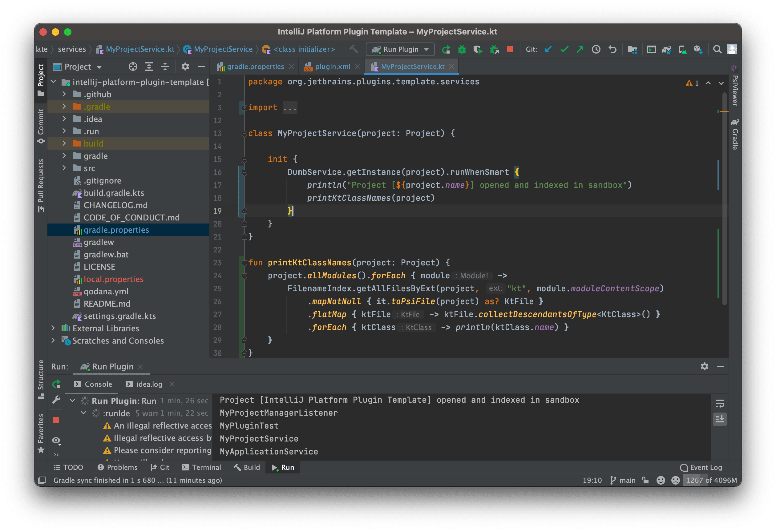This screenshot has height=532, width=776.
Task: Open the Terminal tool window
Action: (202, 467)
